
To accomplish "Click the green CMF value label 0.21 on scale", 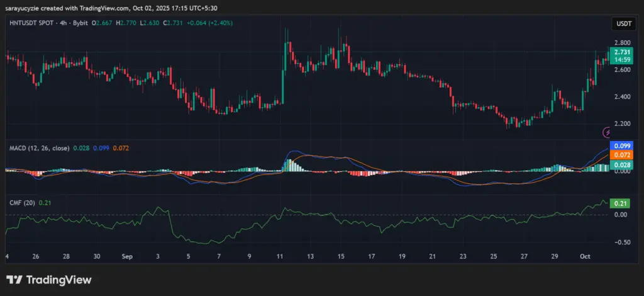I will (619, 203).
